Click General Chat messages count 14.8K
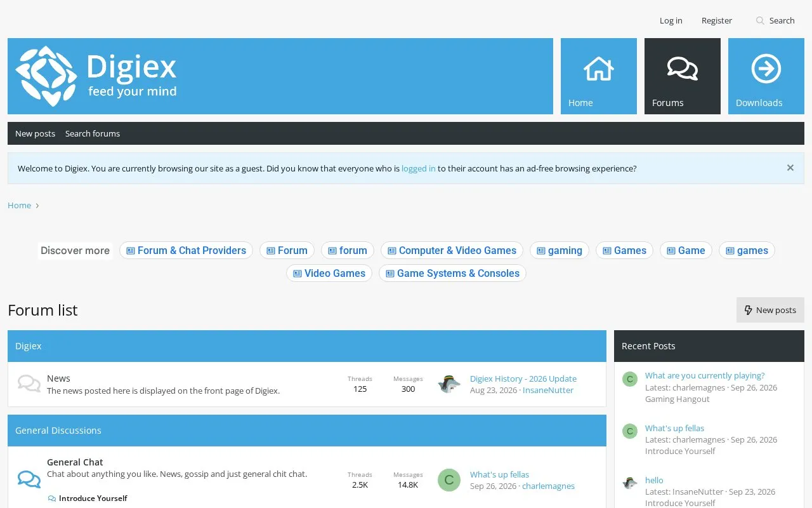This screenshot has width=812, height=508. (x=408, y=485)
